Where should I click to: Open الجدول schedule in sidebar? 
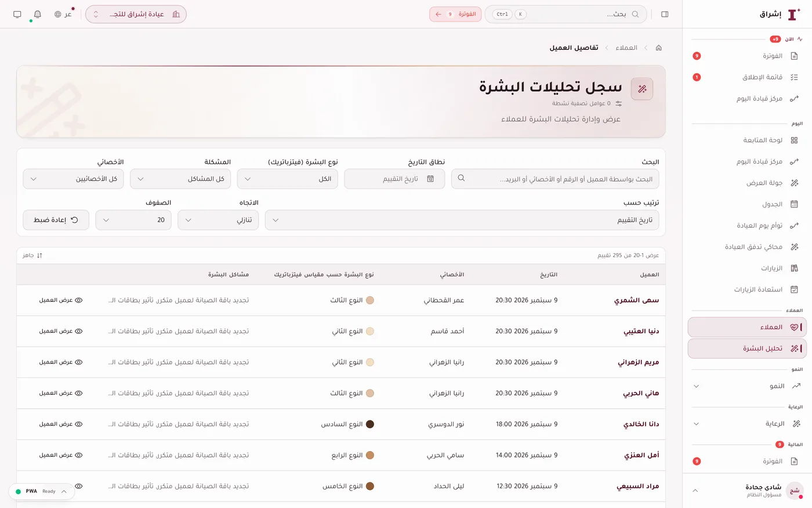coord(747,204)
